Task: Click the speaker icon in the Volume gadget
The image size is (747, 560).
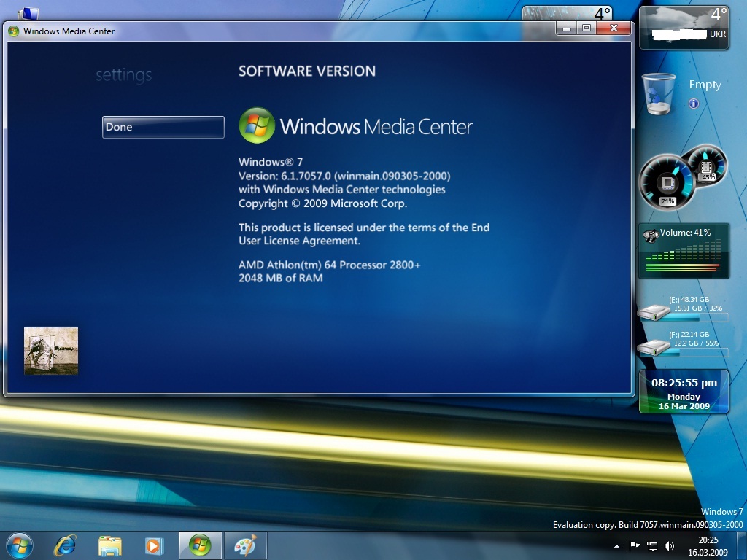Action: point(650,236)
